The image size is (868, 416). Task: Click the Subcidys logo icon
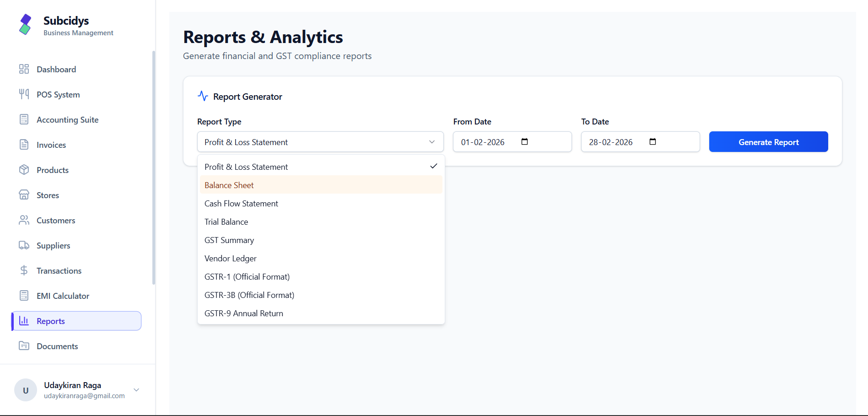coord(25,24)
